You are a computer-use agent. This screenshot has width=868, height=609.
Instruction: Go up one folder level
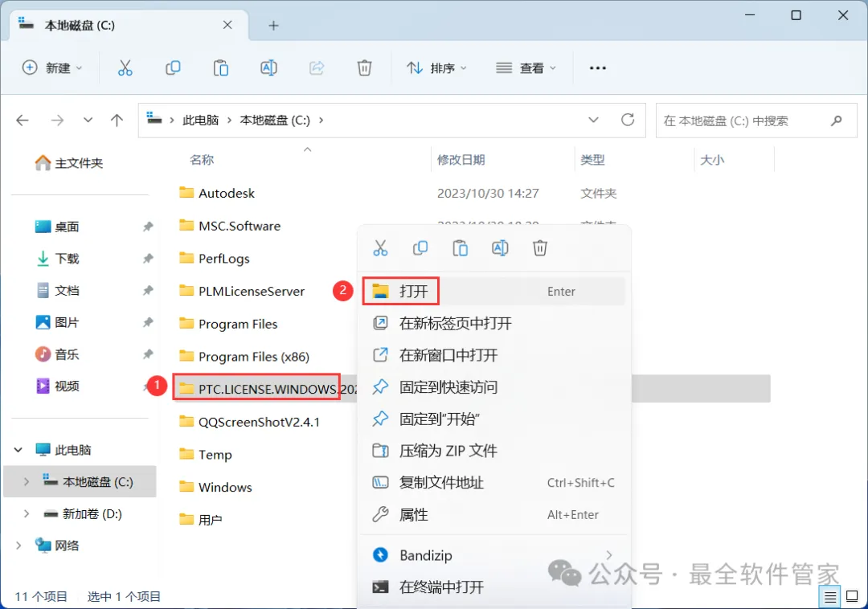pyautogui.click(x=117, y=120)
